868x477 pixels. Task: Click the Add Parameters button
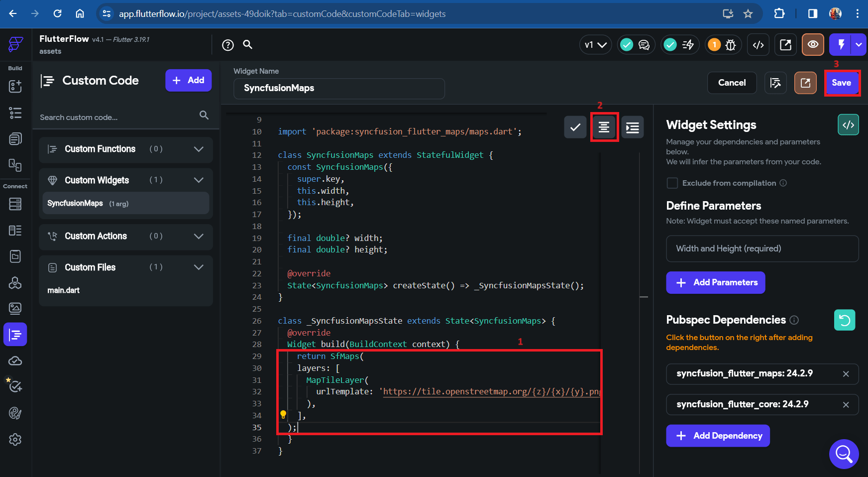pos(715,283)
